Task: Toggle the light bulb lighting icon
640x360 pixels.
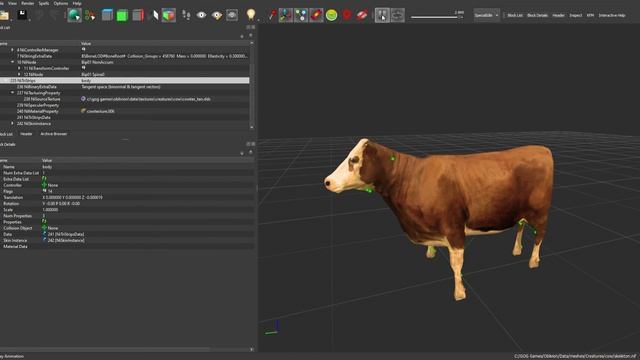Action: tap(251, 16)
